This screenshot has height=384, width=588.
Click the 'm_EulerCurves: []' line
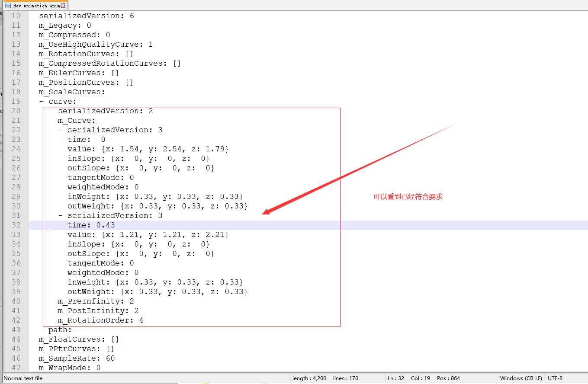click(79, 73)
